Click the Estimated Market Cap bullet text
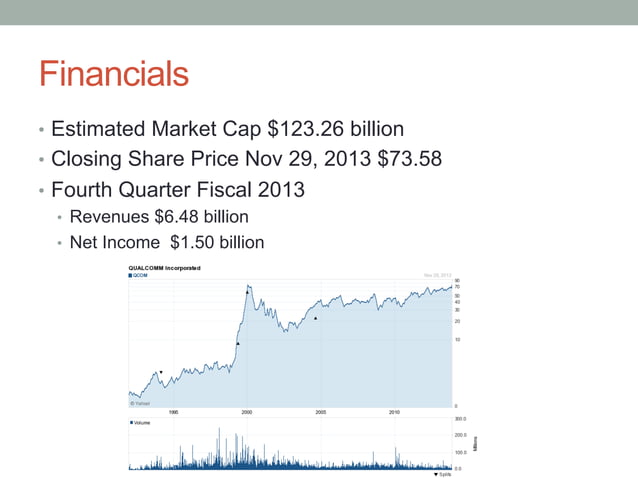Image resolution: width=638 pixels, height=478 pixels. [x=227, y=129]
